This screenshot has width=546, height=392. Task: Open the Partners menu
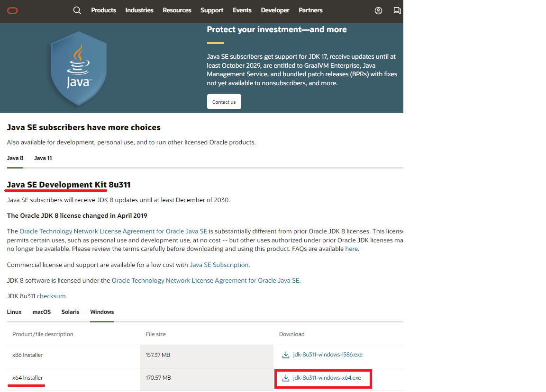click(x=310, y=10)
